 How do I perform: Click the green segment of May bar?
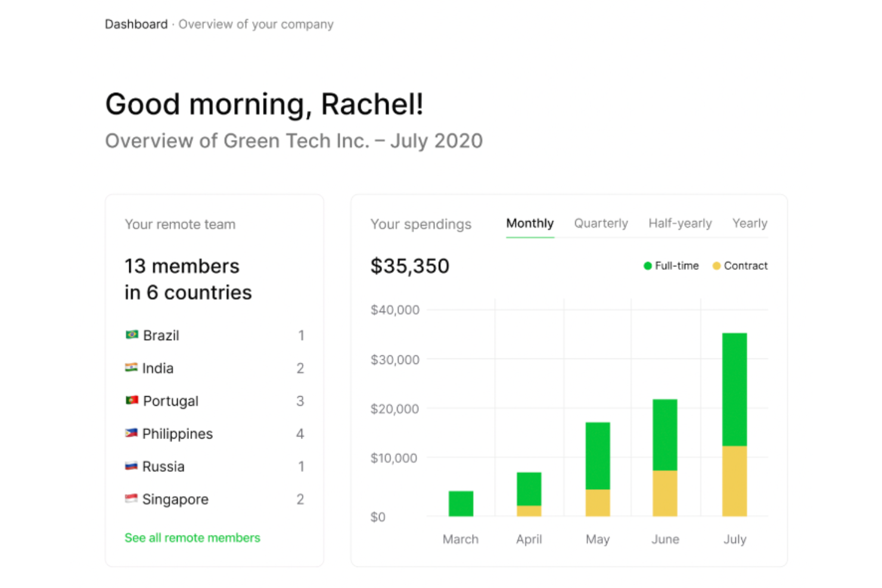[x=598, y=456]
